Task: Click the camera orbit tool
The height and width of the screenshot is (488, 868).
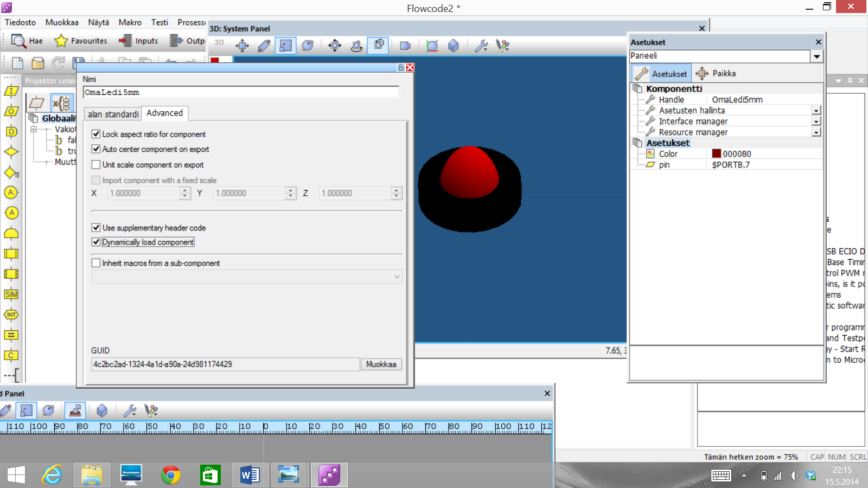Action: pos(356,46)
